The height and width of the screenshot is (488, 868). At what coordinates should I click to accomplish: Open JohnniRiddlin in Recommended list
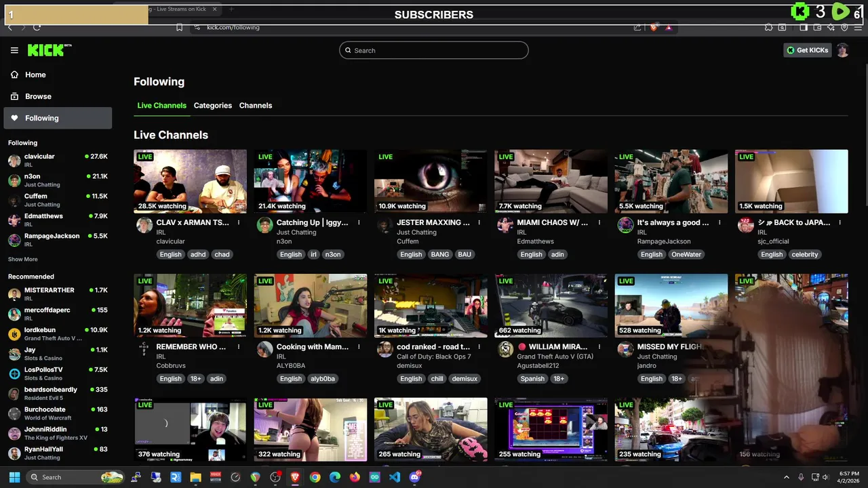click(58, 433)
